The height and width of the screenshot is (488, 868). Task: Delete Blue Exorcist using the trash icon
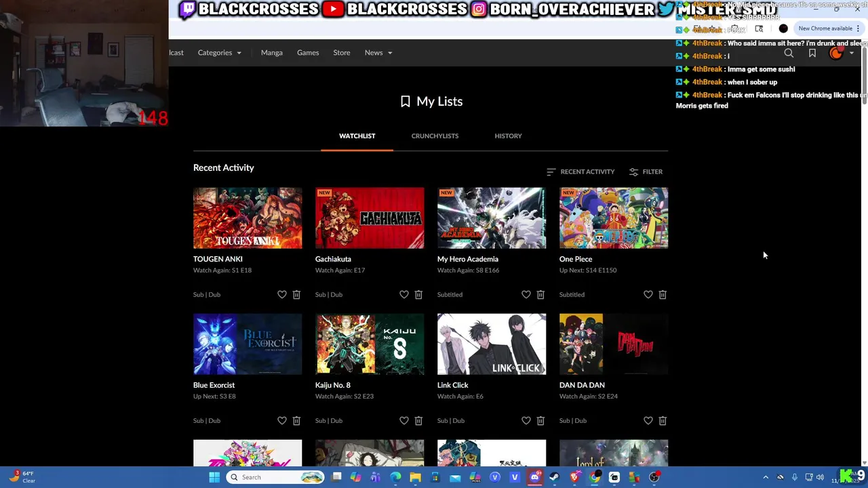click(296, 421)
